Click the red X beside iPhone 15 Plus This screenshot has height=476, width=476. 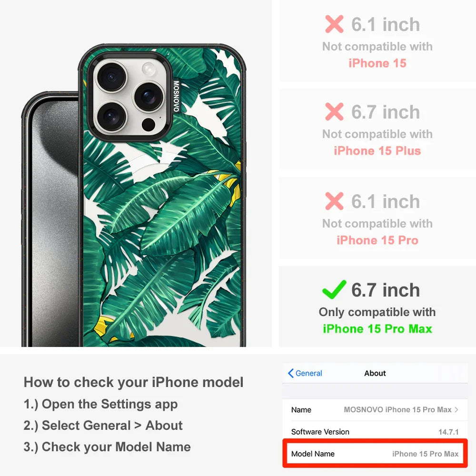[334, 111]
